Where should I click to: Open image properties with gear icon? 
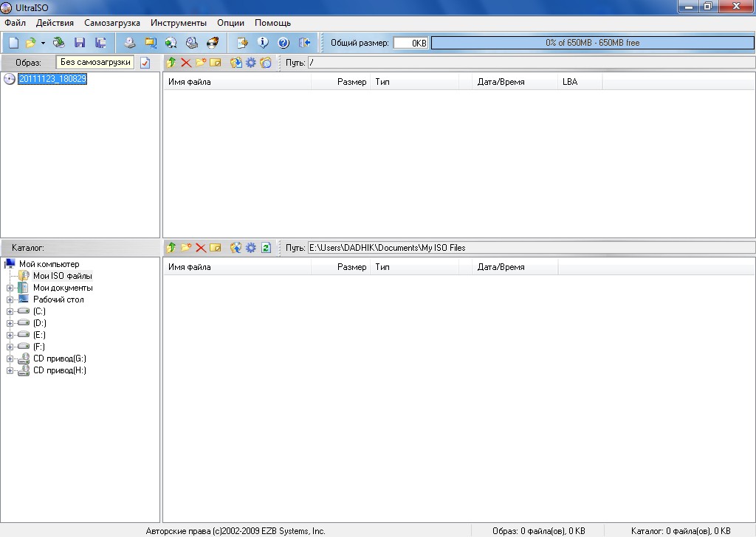pyautogui.click(x=251, y=62)
